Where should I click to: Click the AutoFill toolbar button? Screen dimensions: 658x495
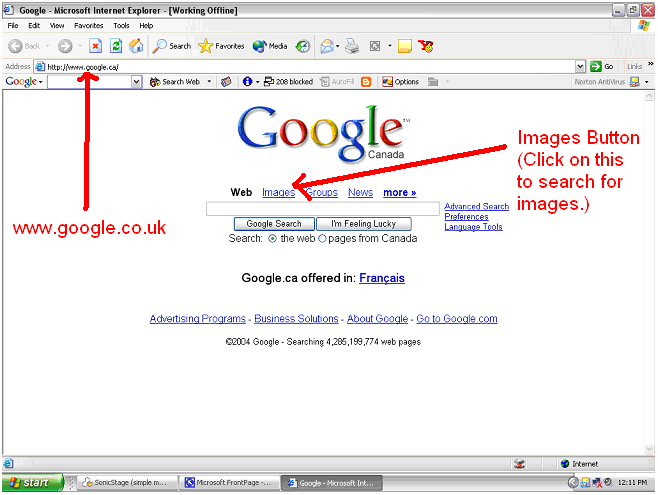coord(337,81)
